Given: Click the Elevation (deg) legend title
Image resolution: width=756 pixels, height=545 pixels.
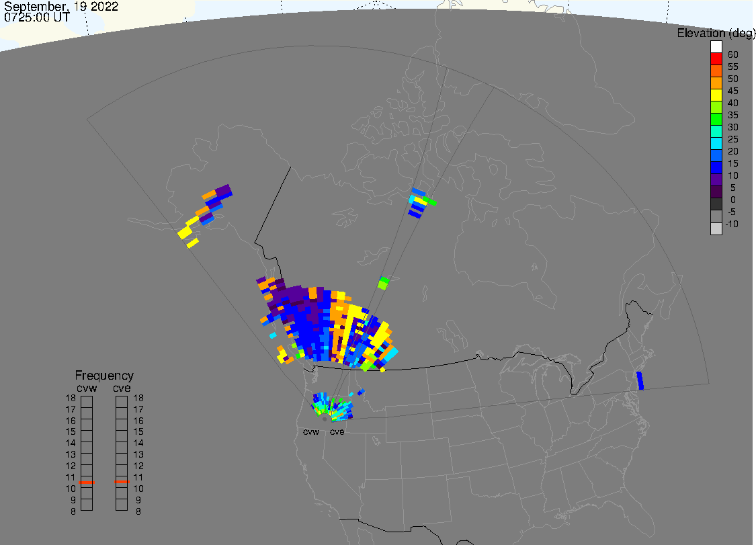Looking at the screenshot, I should tap(716, 34).
